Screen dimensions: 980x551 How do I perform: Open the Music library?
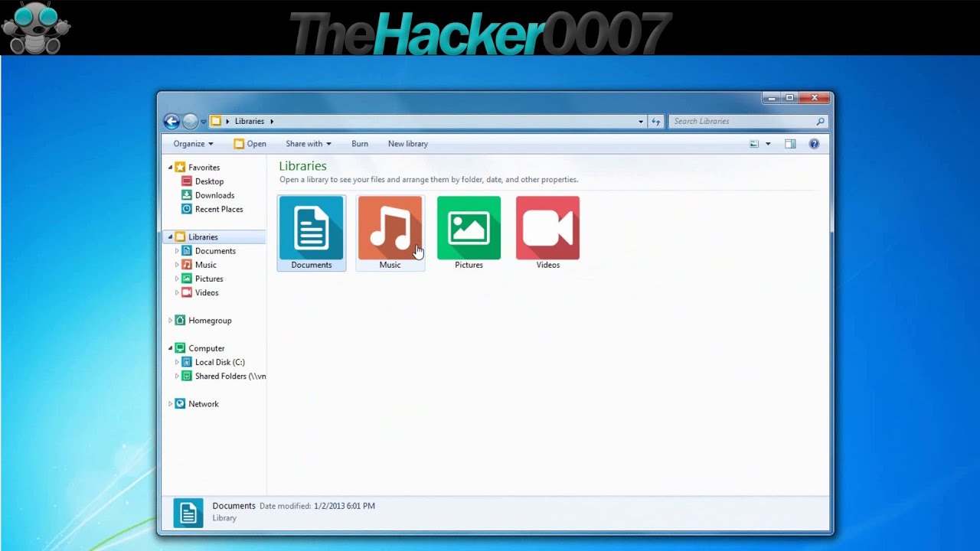(390, 227)
